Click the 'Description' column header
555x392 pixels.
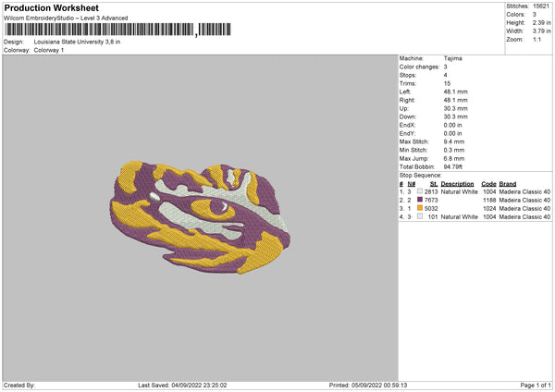pos(457,184)
